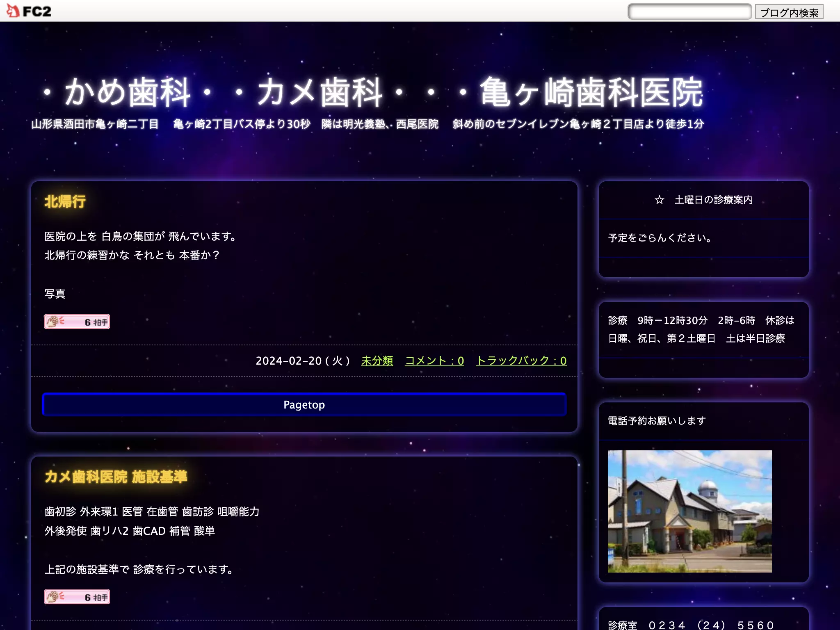Click the 診療室 0234 phone number text
Image resolution: width=840 pixels, height=630 pixels.
coord(691,625)
